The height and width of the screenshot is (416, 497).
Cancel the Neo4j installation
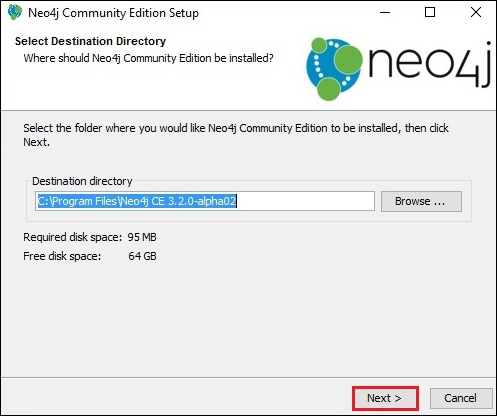[461, 398]
